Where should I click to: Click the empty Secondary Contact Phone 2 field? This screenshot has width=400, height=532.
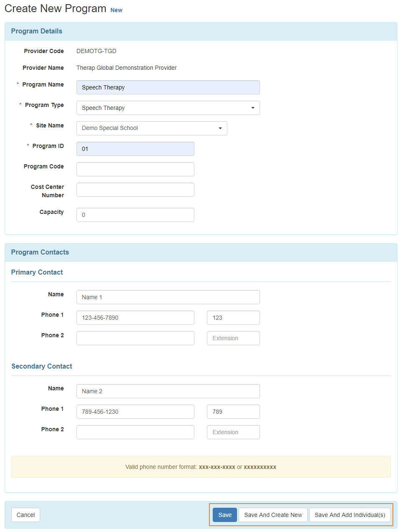[135, 432]
